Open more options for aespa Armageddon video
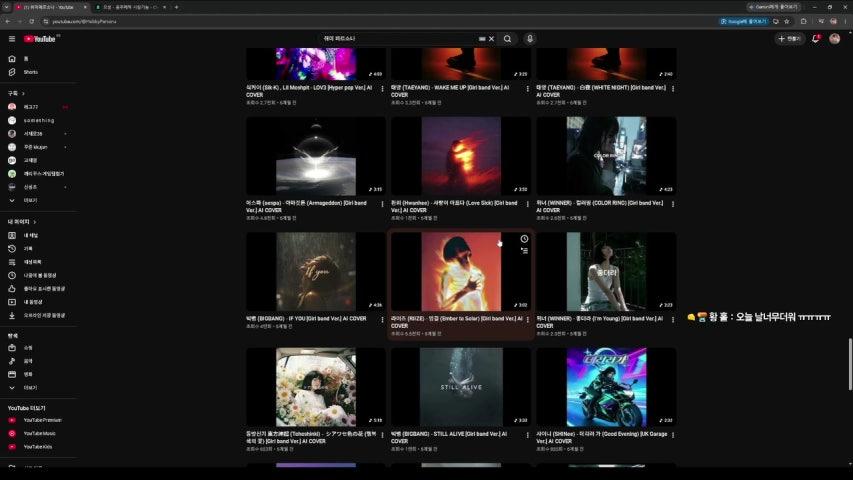853x480 pixels. [382, 204]
